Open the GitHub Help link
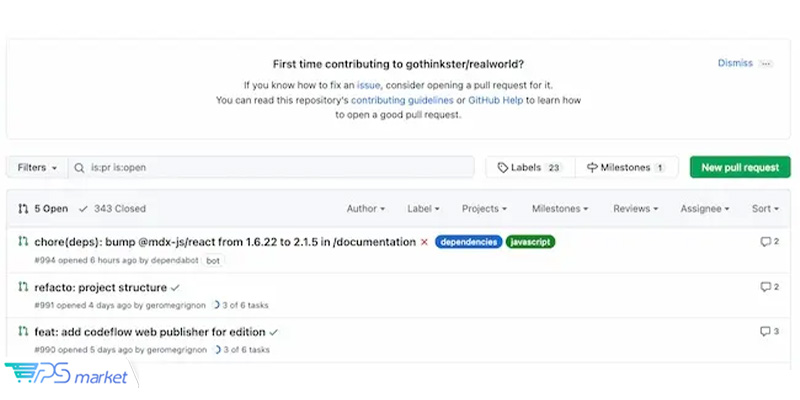Screen dimensions: 800x400 pos(495,101)
